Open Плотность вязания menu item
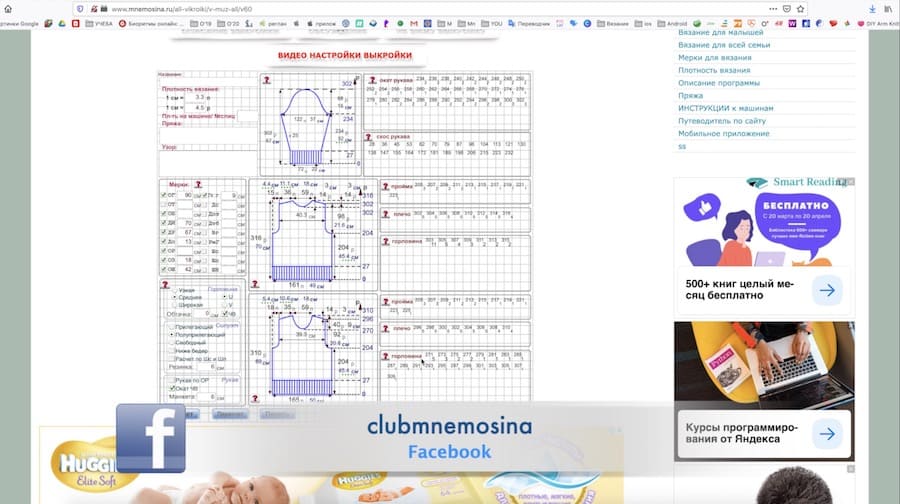The height and width of the screenshot is (504, 900). (x=714, y=70)
